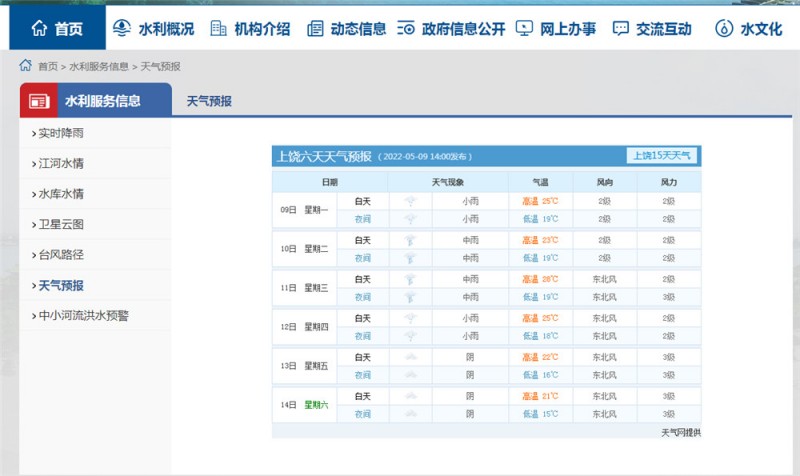This screenshot has height=476, width=800.
Task: Click the 天气预报 breadcrumb text
Action: click(x=160, y=66)
